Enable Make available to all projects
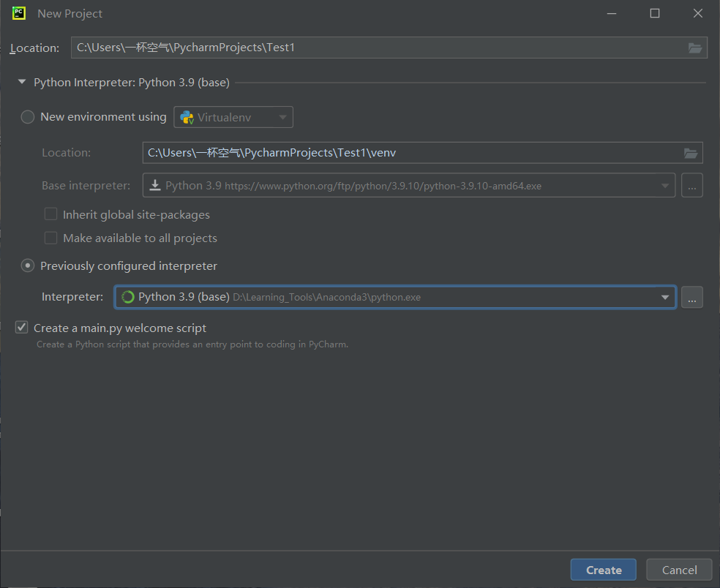This screenshot has height=588, width=720. coord(50,238)
